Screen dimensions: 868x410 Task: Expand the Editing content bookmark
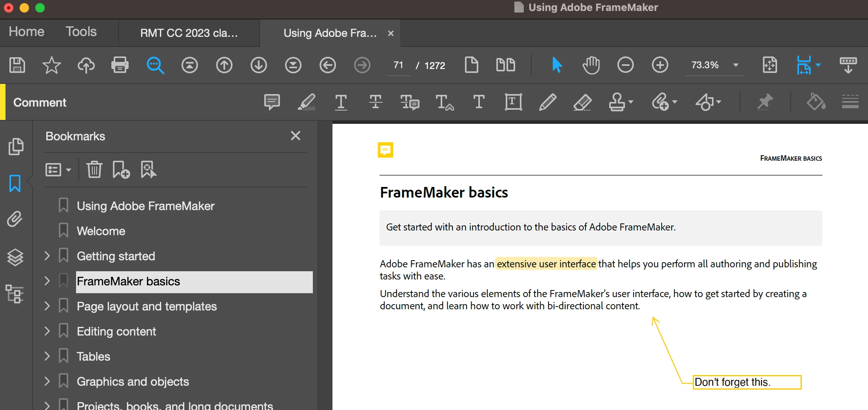pyautogui.click(x=47, y=331)
